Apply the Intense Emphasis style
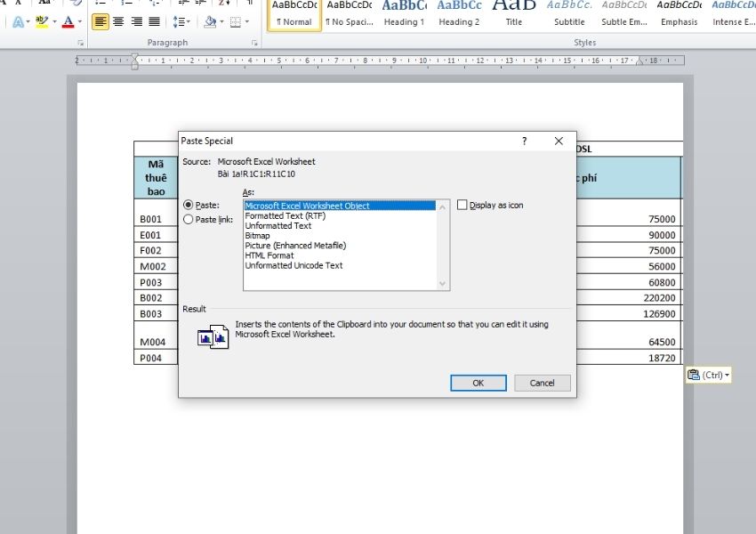 pos(734,14)
